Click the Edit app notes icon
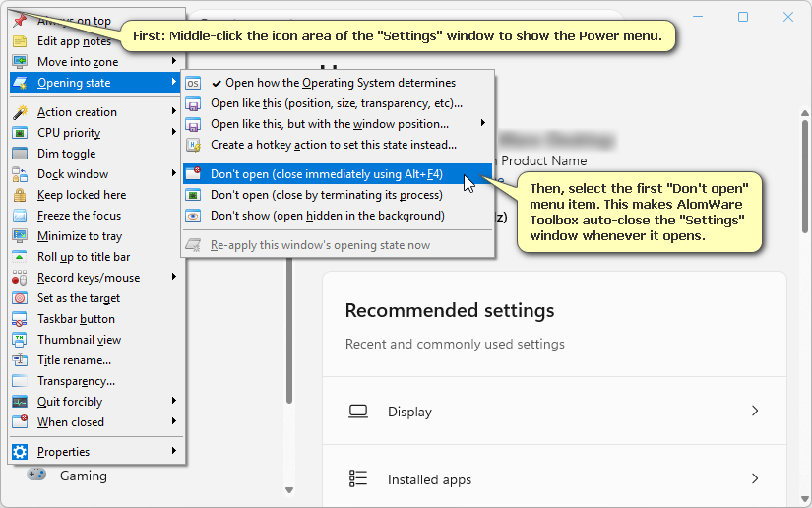Screen dimensions: 812x508 click(20, 41)
